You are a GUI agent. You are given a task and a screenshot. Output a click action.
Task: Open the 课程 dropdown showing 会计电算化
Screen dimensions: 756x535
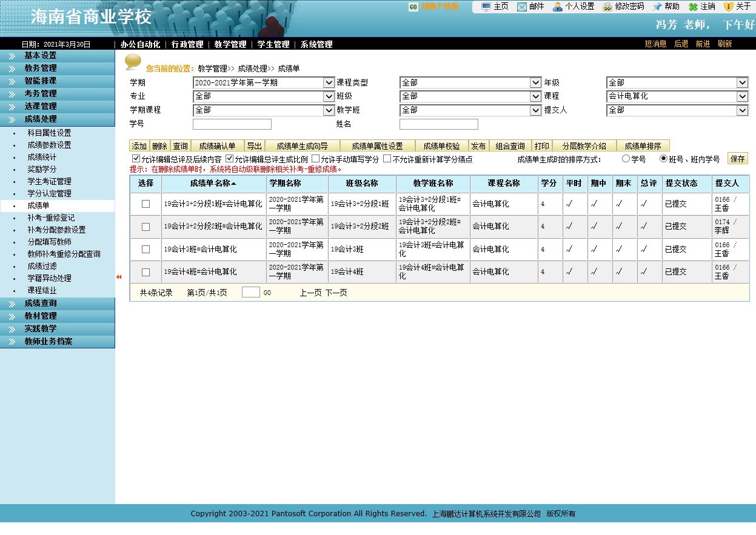(x=677, y=96)
